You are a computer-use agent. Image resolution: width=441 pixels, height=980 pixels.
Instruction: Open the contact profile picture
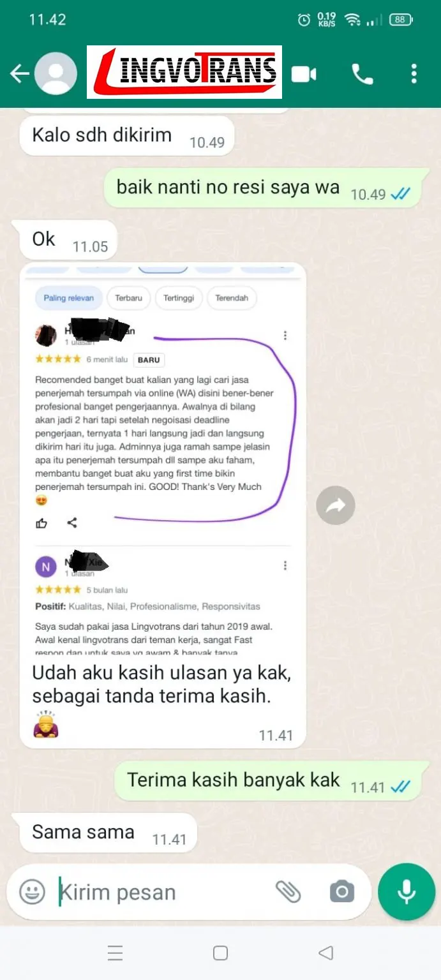click(56, 74)
